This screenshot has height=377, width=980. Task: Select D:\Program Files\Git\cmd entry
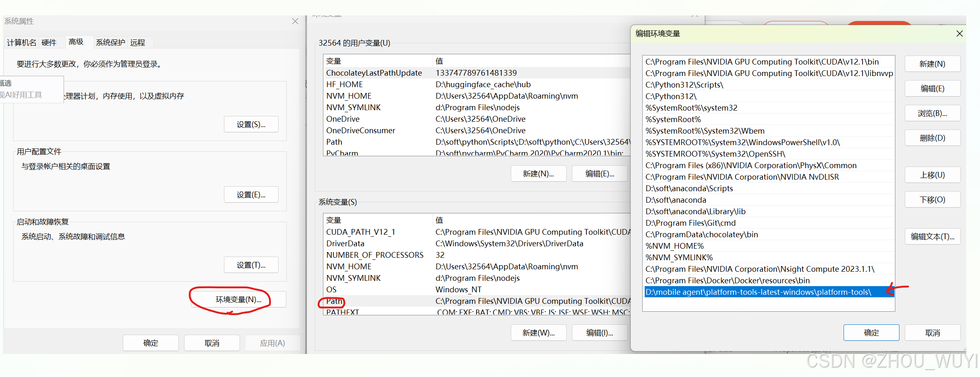click(x=769, y=223)
